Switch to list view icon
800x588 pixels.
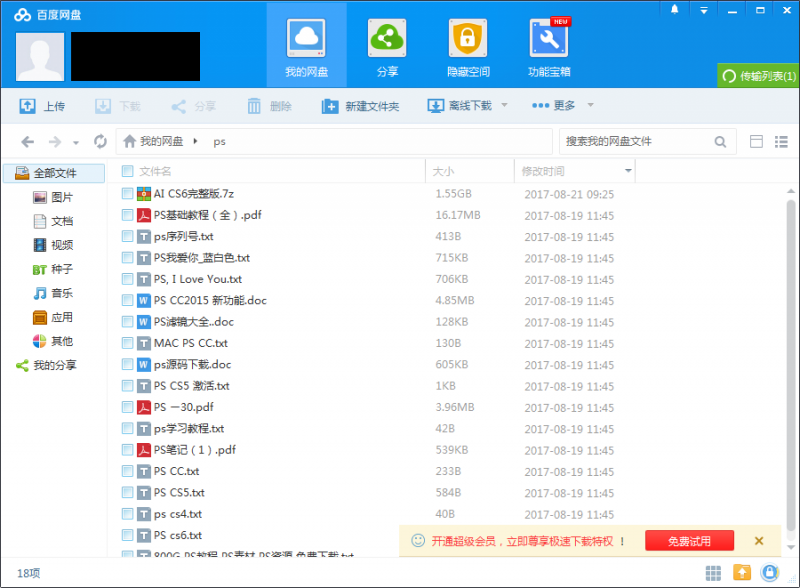781,141
